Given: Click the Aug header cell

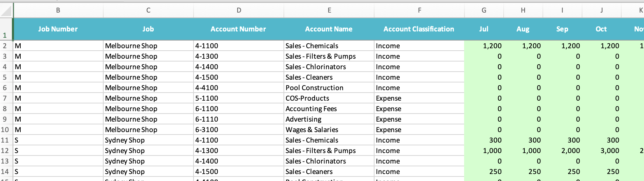Looking at the screenshot, I should tap(523, 29).
